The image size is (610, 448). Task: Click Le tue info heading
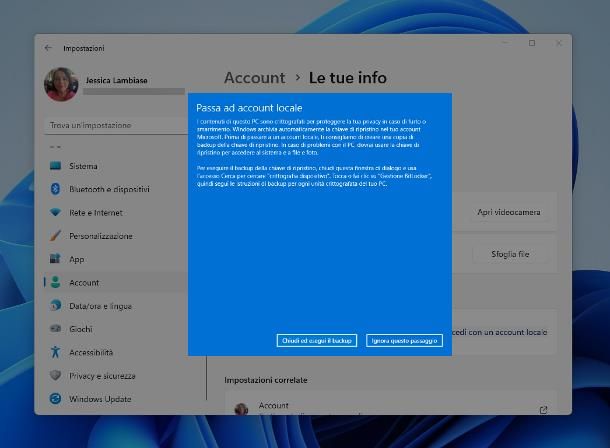point(347,78)
